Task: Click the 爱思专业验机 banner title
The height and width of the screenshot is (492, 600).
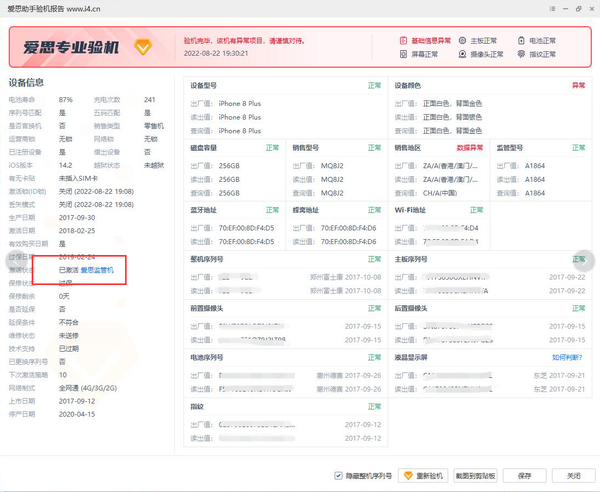Action: click(71, 47)
